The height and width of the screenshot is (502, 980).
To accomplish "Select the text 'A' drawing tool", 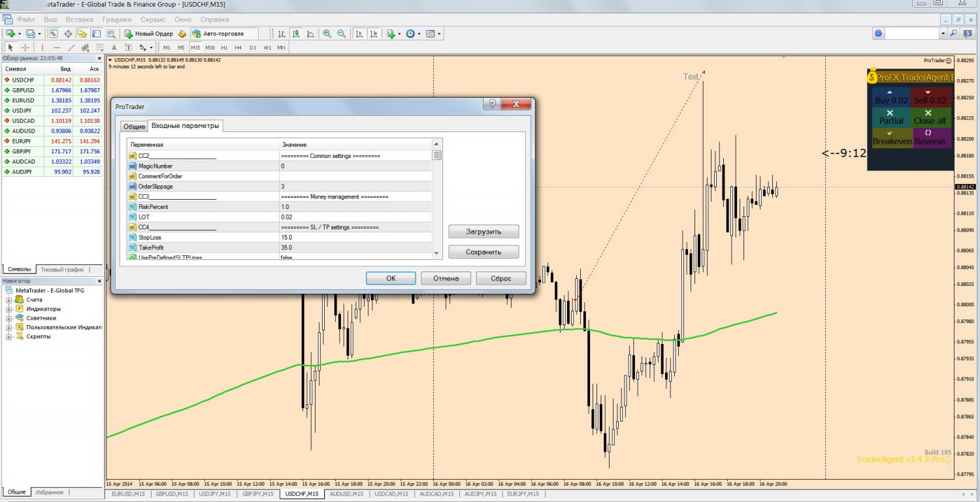I will tap(114, 48).
